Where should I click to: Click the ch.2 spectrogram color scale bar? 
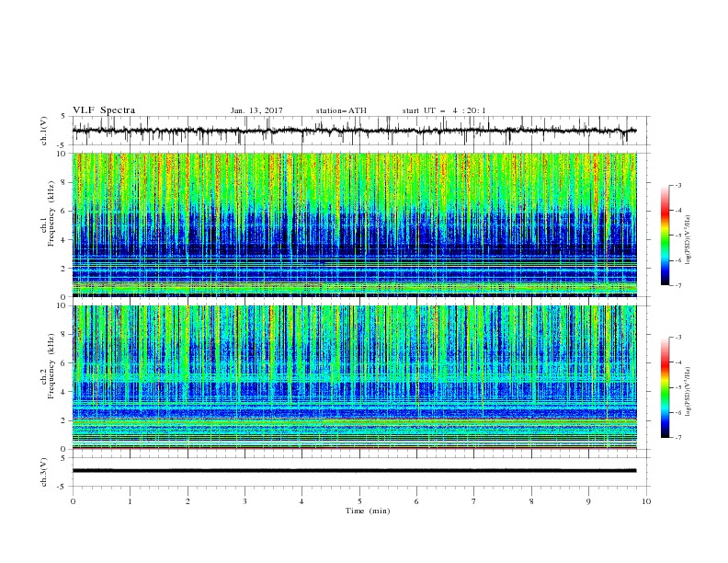tap(665, 387)
